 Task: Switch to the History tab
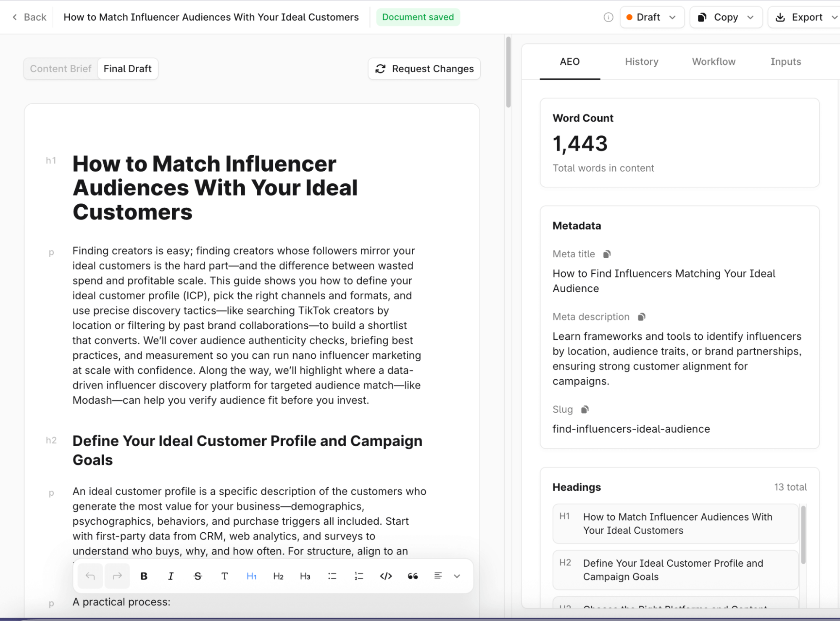coord(641,62)
